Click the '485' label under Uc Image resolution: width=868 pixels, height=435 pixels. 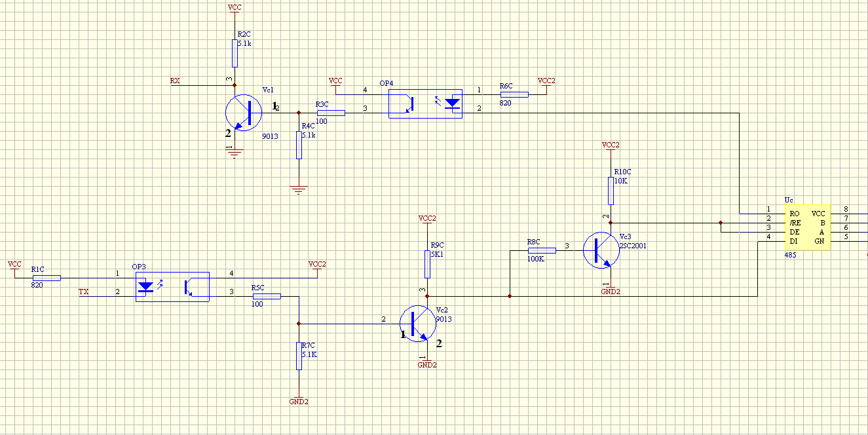(x=791, y=255)
